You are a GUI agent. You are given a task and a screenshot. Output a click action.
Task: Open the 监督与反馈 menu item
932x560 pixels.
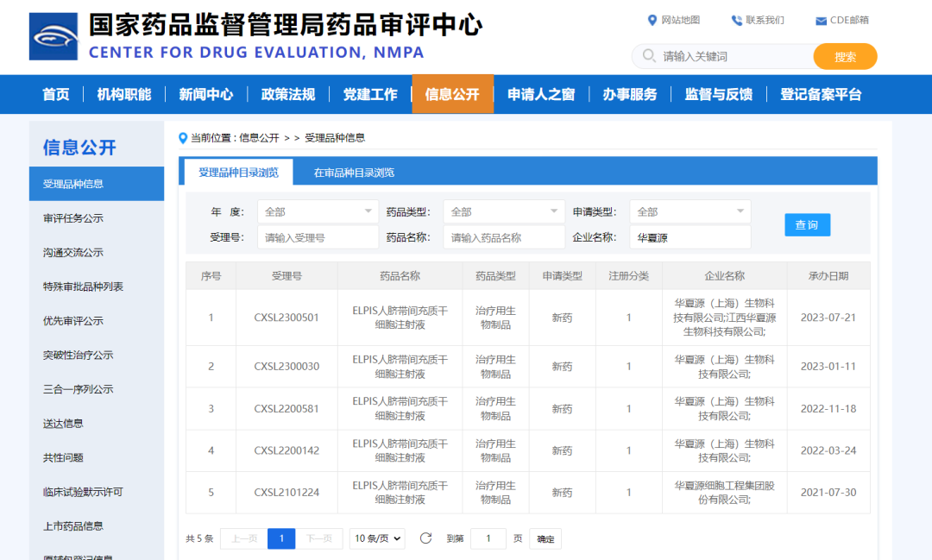[718, 95]
